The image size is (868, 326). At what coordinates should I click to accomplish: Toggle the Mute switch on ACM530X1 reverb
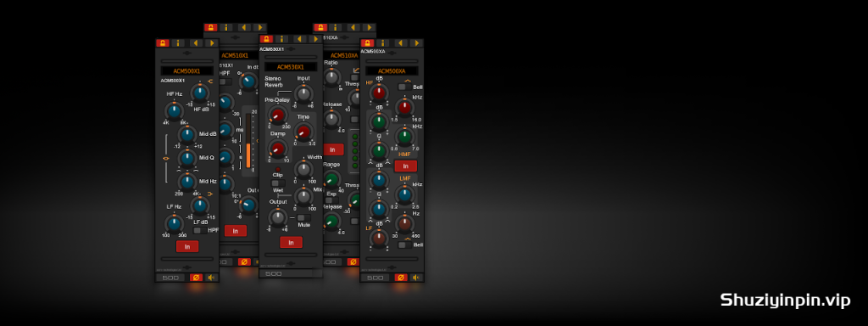pos(303,218)
